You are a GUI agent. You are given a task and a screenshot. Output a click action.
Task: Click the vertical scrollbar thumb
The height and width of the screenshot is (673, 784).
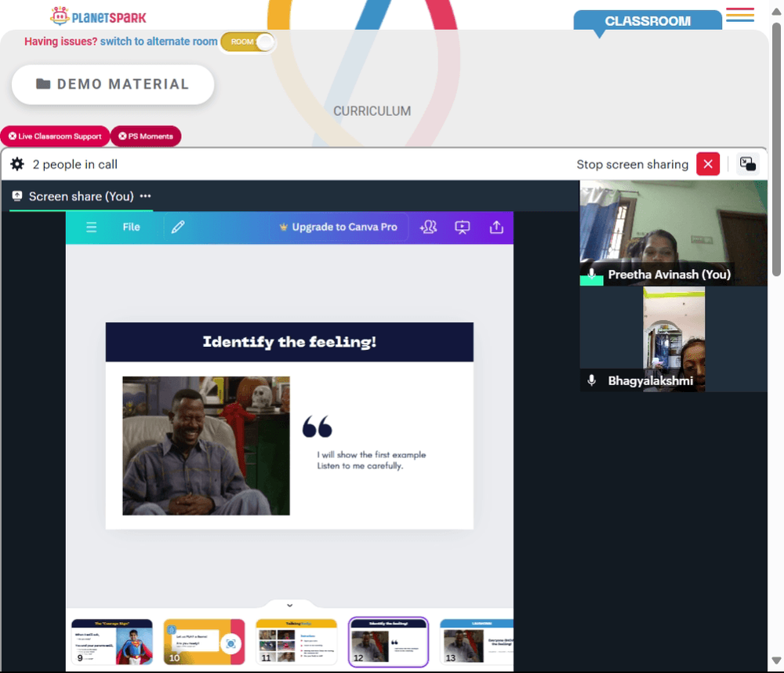[x=776, y=148]
